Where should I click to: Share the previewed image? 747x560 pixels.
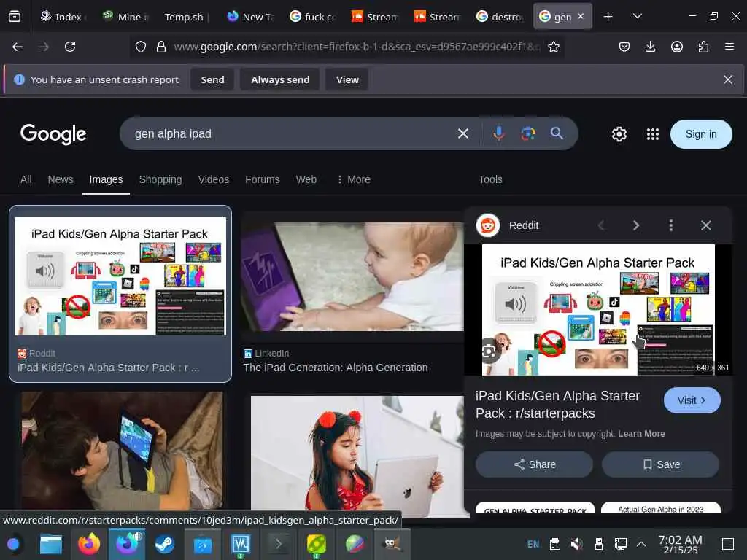[534, 464]
